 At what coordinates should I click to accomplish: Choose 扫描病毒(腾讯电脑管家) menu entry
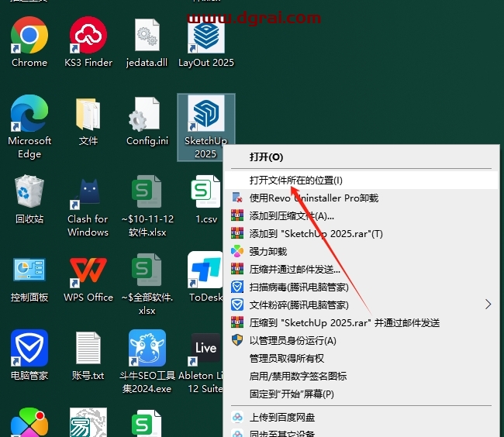(x=361, y=287)
